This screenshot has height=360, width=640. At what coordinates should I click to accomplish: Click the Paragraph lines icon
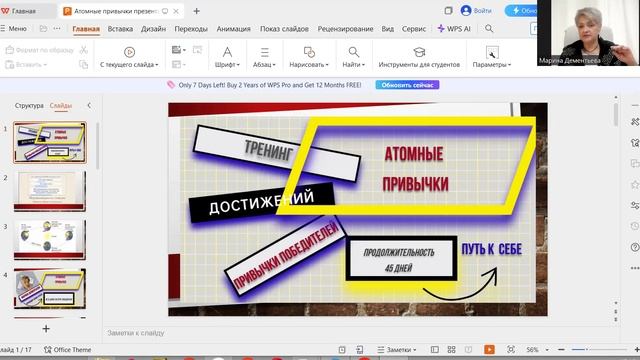(x=264, y=52)
